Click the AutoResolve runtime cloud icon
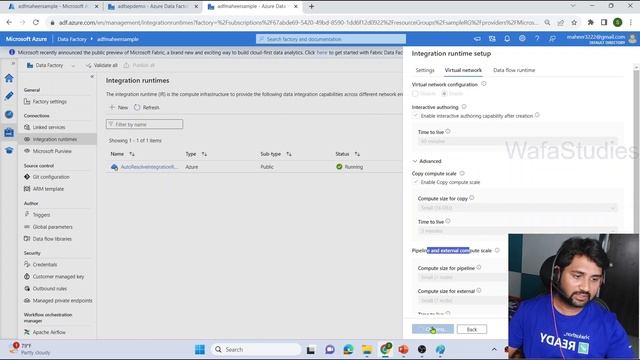Image resolution: width=640 pixels, height=360 pixels. tap(114, 167)
